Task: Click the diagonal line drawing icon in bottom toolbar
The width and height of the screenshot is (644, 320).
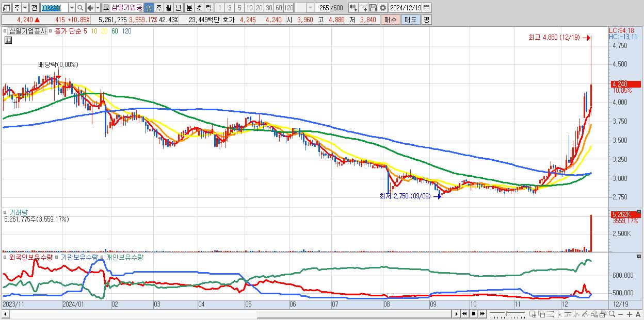Action: coord(585,314)
